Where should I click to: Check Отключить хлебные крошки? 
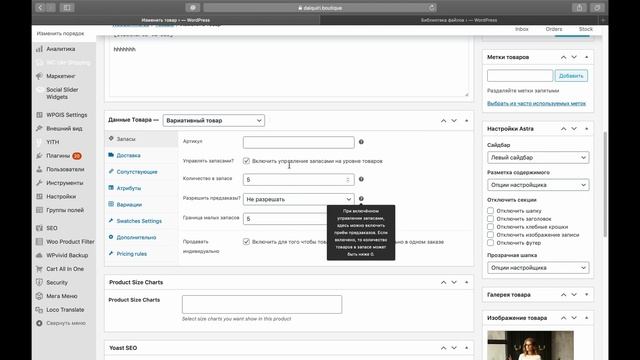(x=490, y=227)
